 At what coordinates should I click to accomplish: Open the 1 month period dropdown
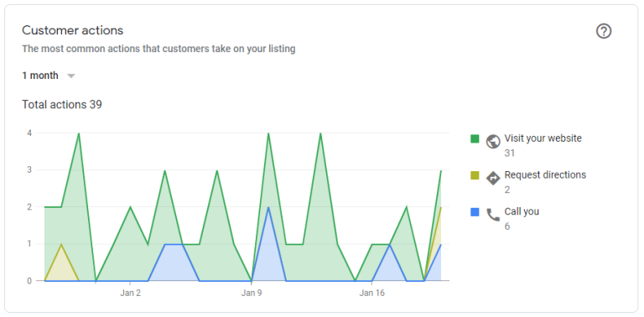point(49,76)
